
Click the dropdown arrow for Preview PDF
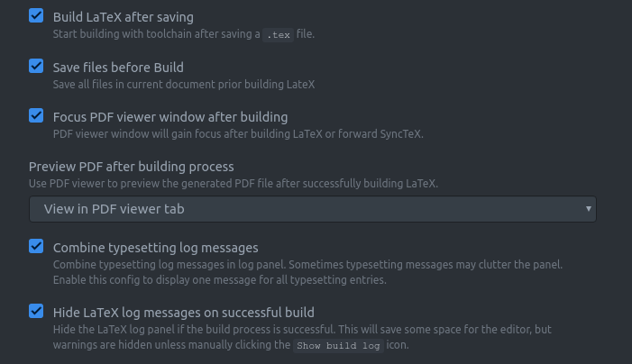tap(589, 209)
